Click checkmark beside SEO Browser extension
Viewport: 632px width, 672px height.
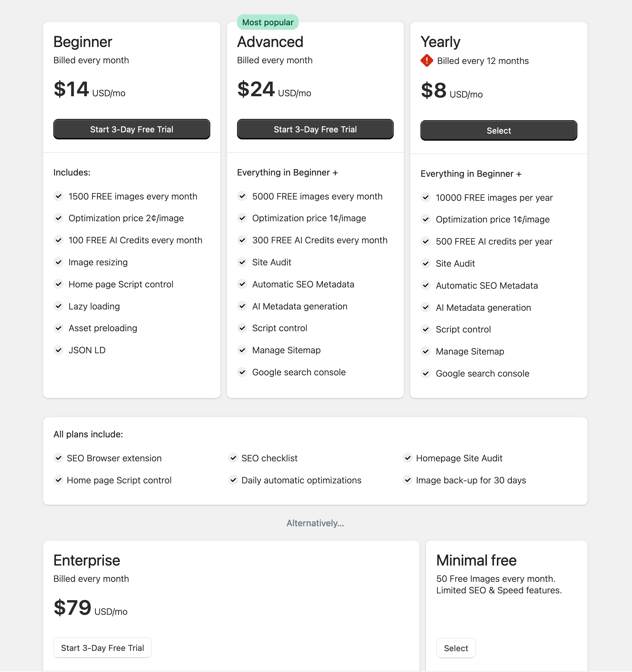59,458
